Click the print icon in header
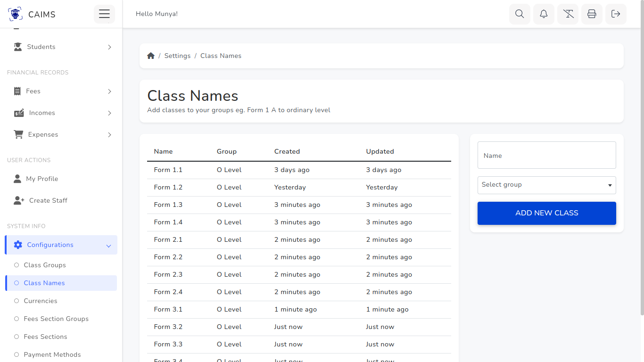 point(592,14)
